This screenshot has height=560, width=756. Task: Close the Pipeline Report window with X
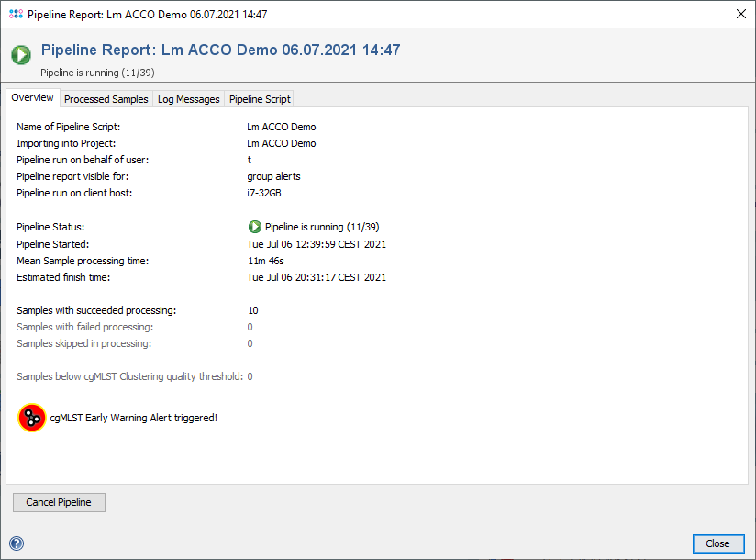pyautogui.click(x=741, y=15)
